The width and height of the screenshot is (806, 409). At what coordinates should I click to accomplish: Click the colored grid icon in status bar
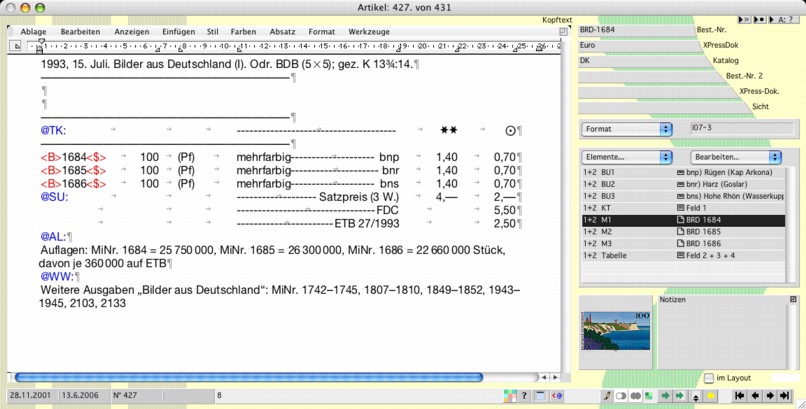point(510,396)
